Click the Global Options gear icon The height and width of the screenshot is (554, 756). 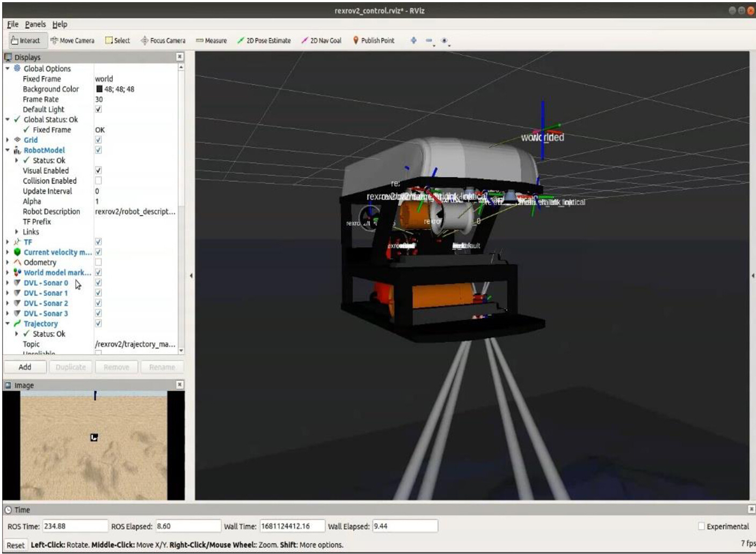point(17,68)
